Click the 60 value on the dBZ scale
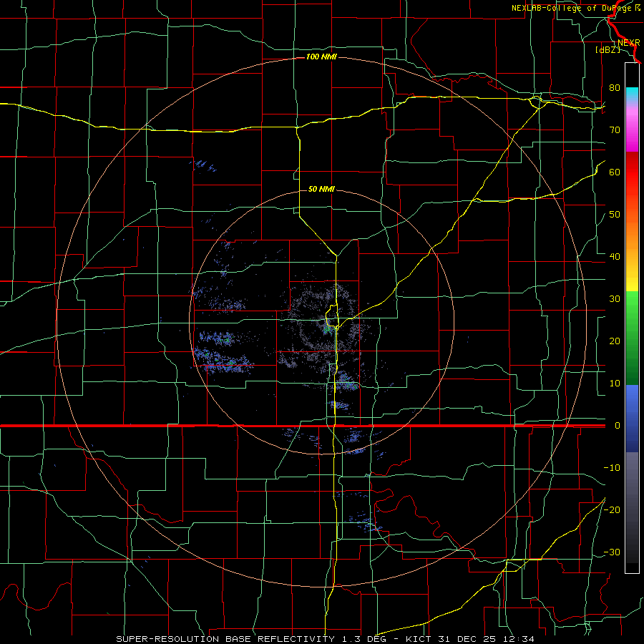Image resolution: width=644 pixels, height=644 pixels. pyautogui.click(x=615, y=172)
